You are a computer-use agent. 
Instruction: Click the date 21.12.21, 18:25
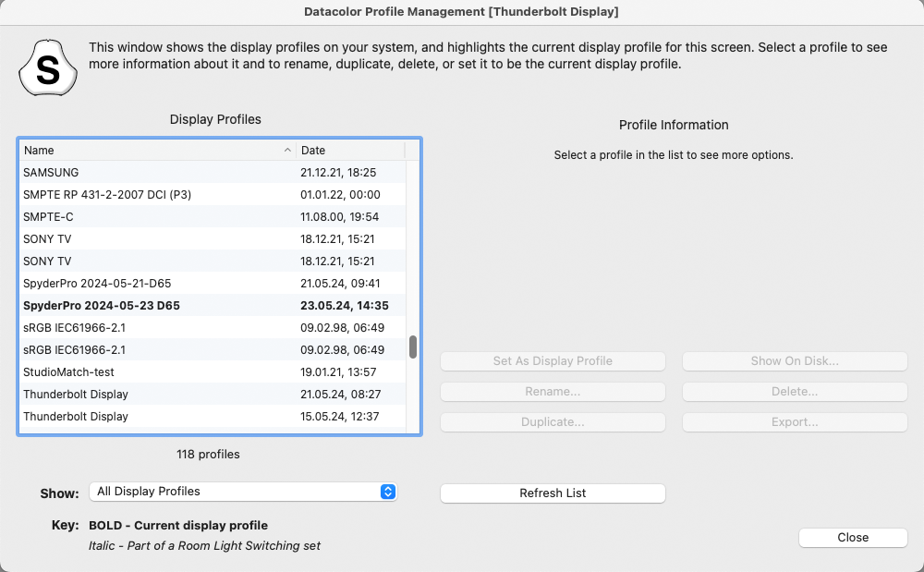[338, 173]
